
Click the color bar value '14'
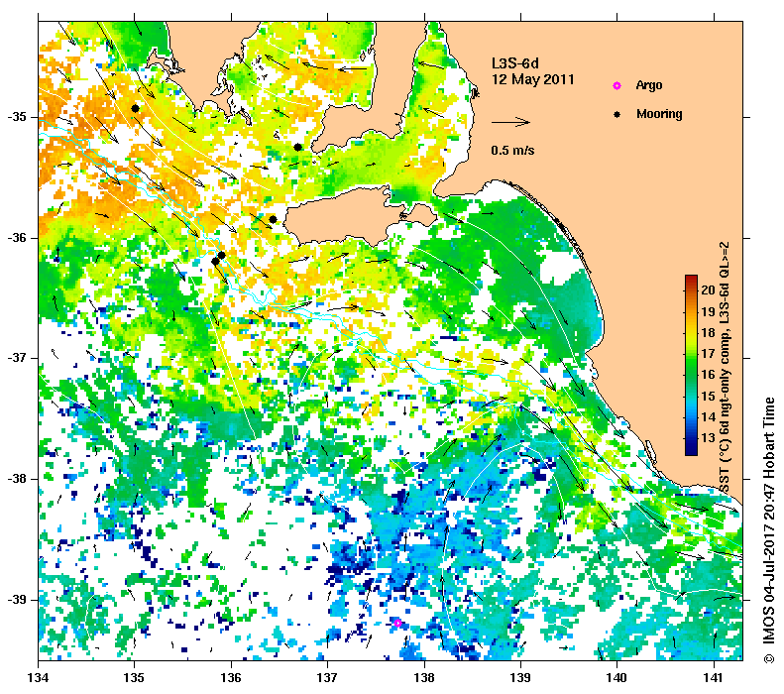pyautogui.click(x=708, y=416)
